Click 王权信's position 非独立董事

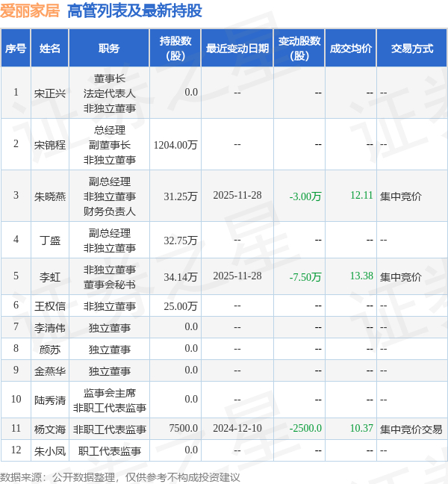[110, 306]
